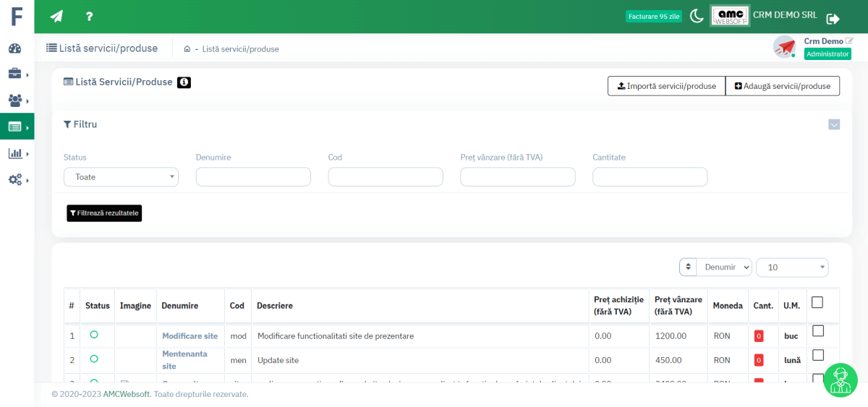Viewport: 868px width, 407px height.
Task: Click the question mark help icon
Action: click(x=89, y=16)
